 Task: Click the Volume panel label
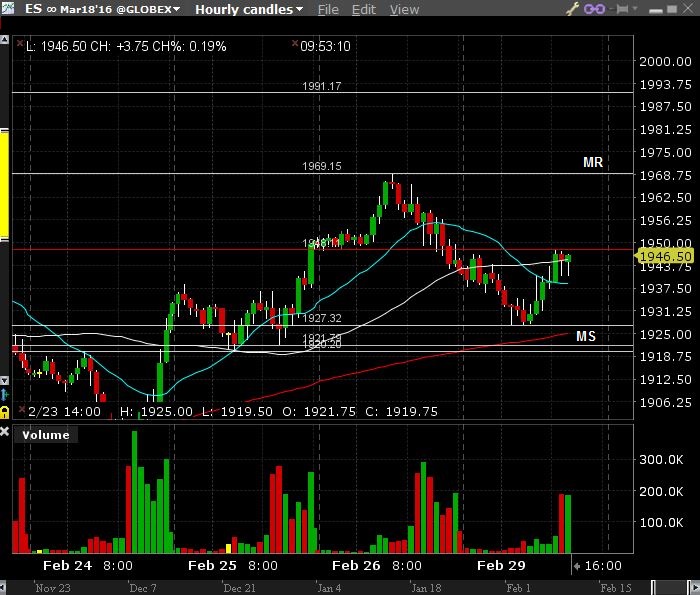click(x=46, y=435)
